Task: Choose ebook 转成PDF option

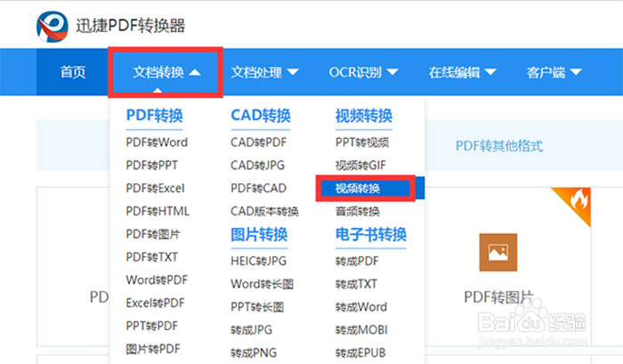Action: coord(357,261)
